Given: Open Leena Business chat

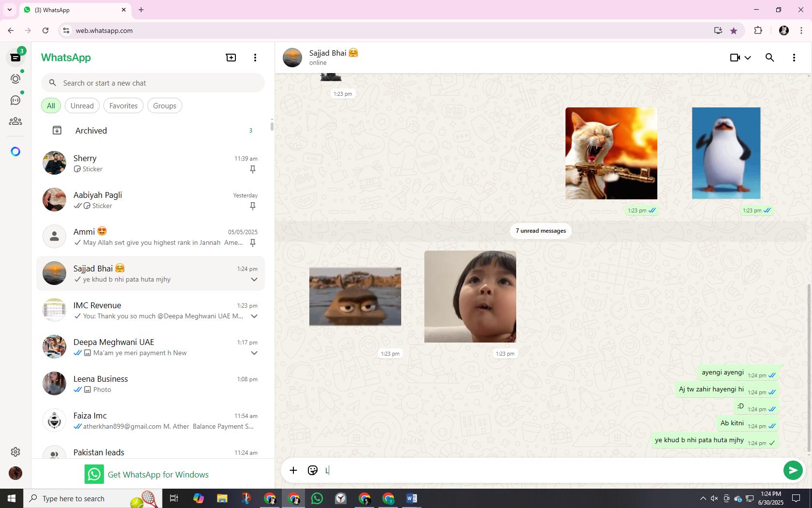Looking at the screenshot, I should click(151, 384).
